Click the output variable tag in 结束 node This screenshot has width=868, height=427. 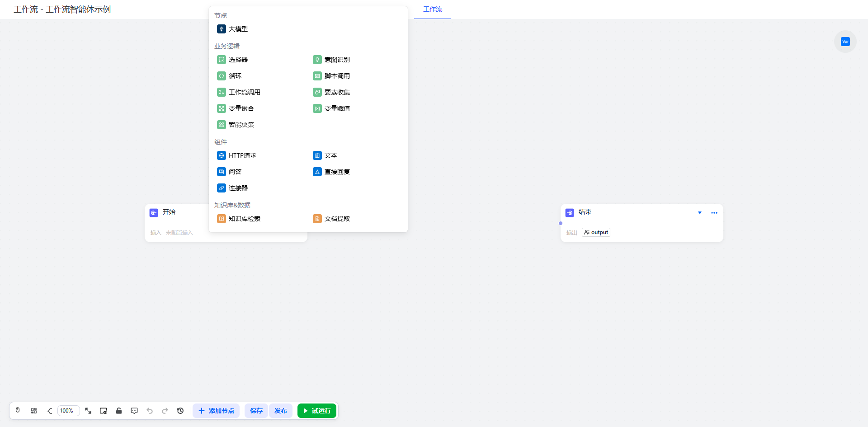click(596, 232)
